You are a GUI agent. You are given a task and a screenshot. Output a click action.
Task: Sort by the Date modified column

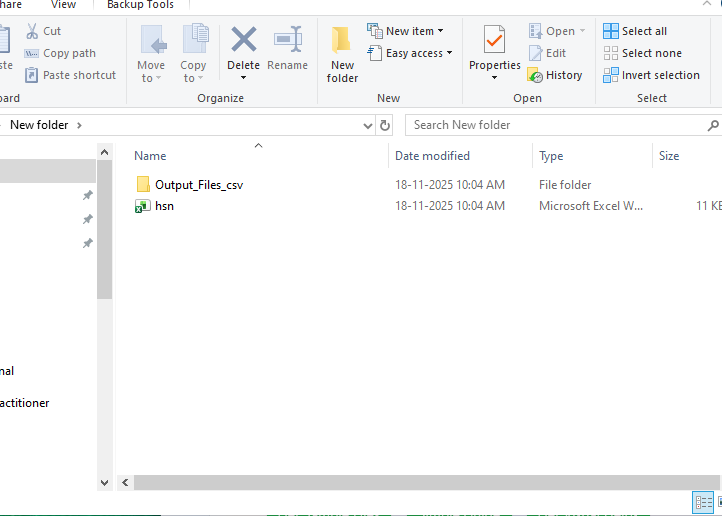[x=432, y=156]
